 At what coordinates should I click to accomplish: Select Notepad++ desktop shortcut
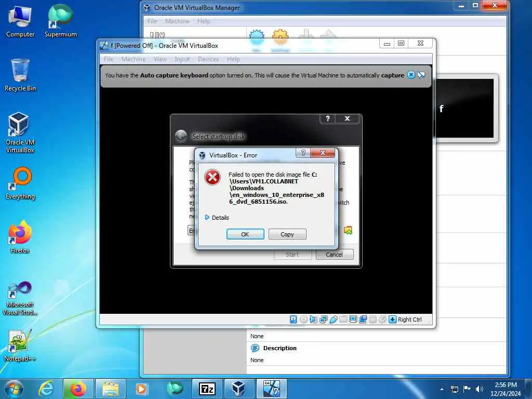[20, 345]
